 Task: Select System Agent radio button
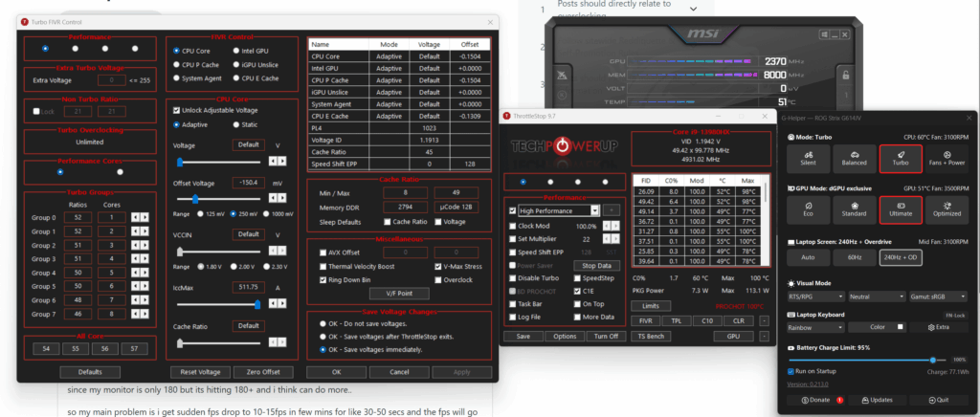[x=176, y=78]
